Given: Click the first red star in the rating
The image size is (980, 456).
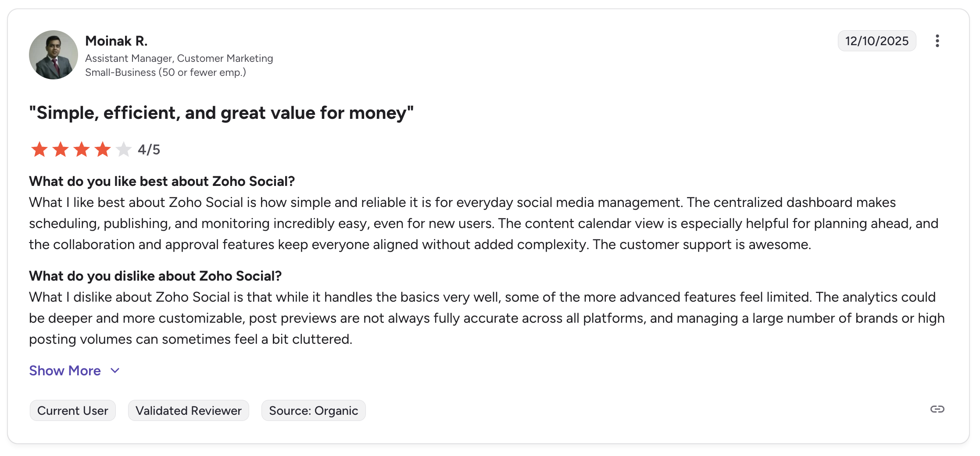Looking at the screenshot, I should pyautogui.click(x=39, y=149).
